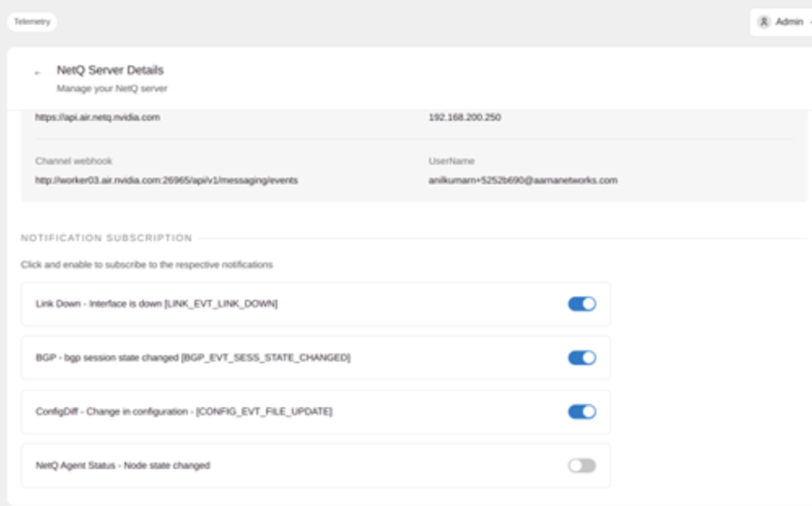
Task: Click the Channel webhook URL value
Action: tap(166, 180)
